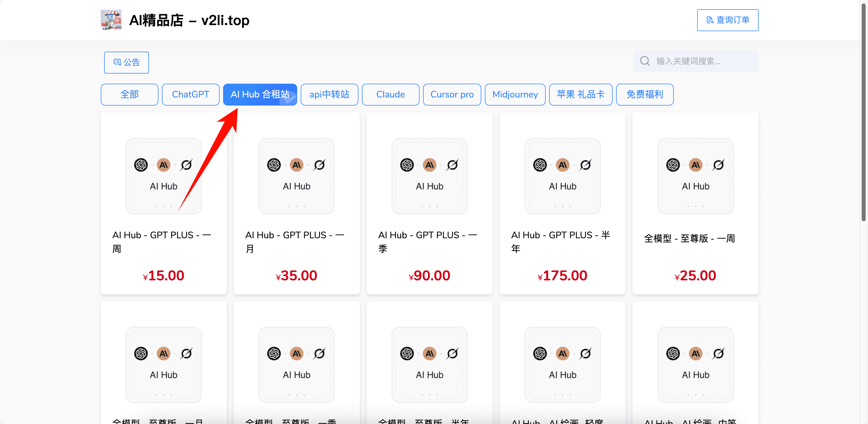Open AI Hub thumbnail for GPT PLUS 一周
The height and width of the screenshot is (424, 868).
[163, 176]
